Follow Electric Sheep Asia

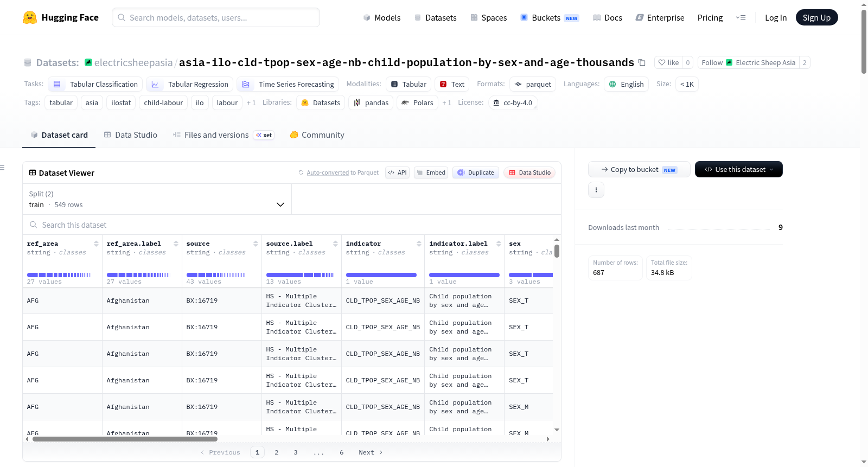749,62
